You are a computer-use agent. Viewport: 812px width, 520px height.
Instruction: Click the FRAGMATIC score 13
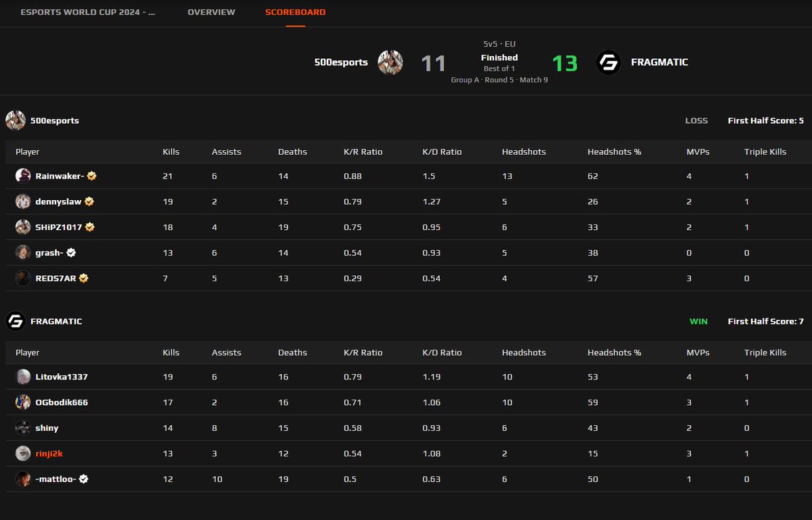point(565,64)
